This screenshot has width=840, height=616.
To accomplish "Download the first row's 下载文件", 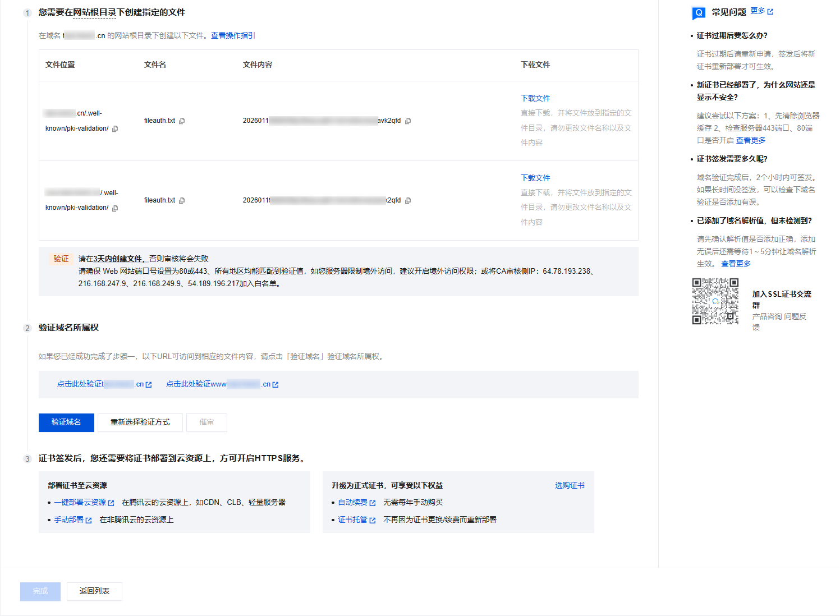I will [x=535, y=98].
